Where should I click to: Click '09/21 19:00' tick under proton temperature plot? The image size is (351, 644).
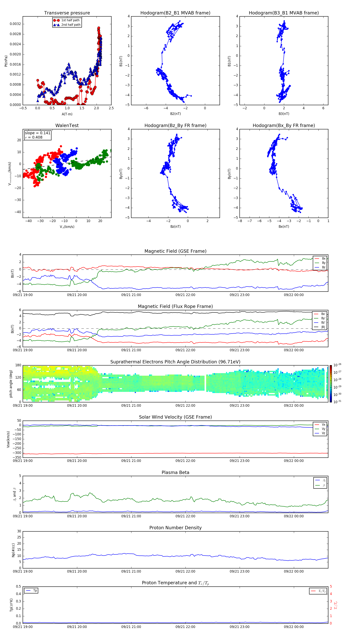pyautogui.click(x=23, y=627)
